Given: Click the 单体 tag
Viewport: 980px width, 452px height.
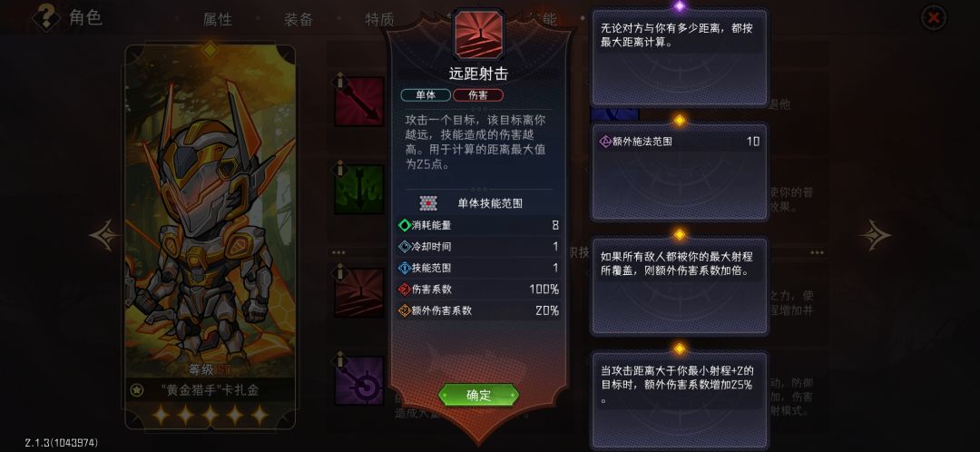Looking at the screenshot, I should point(426,95).
